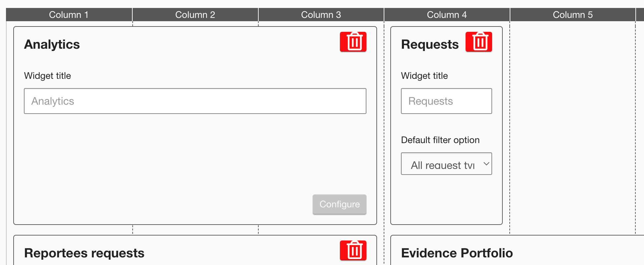644x265 pixels.
Task: Select the Column 2 header
Action: pyautogui.click(x=195, y=15)
